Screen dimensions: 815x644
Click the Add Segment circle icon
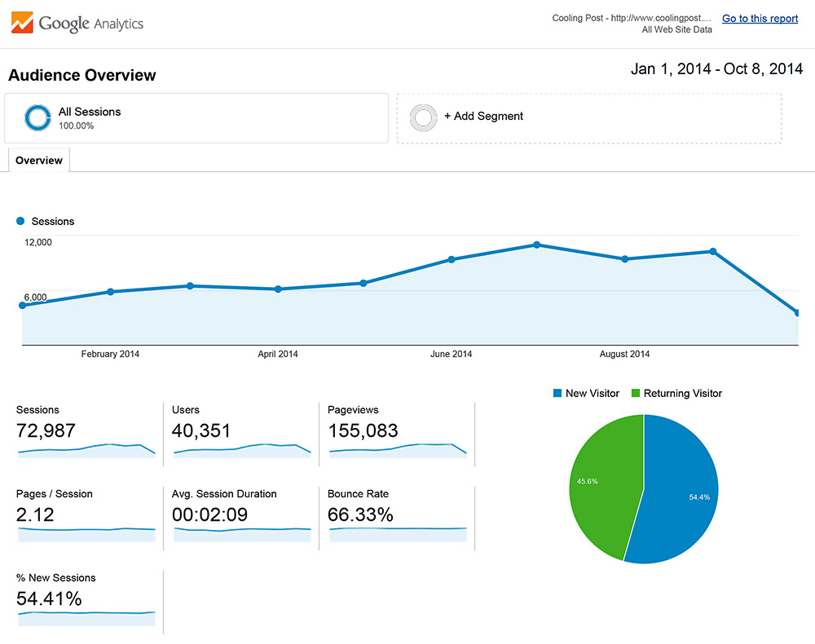tap(422, 117)
